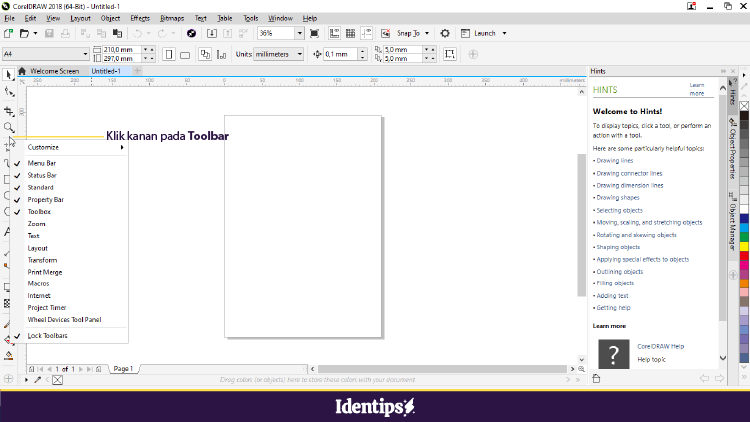This screenshot has height=422, width=750.
Task: Click the Save icon in standard toolbar
Action: tap(51, 33)
